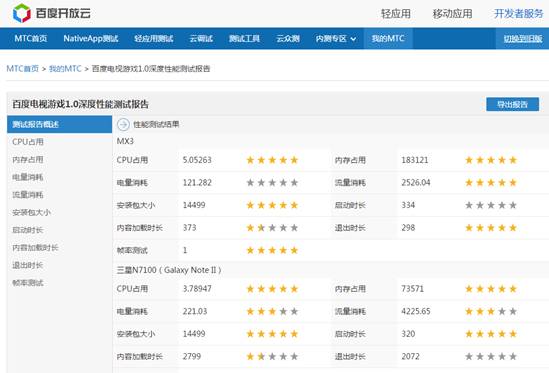Select 内存占用 in the sidebar

(28, 160)
